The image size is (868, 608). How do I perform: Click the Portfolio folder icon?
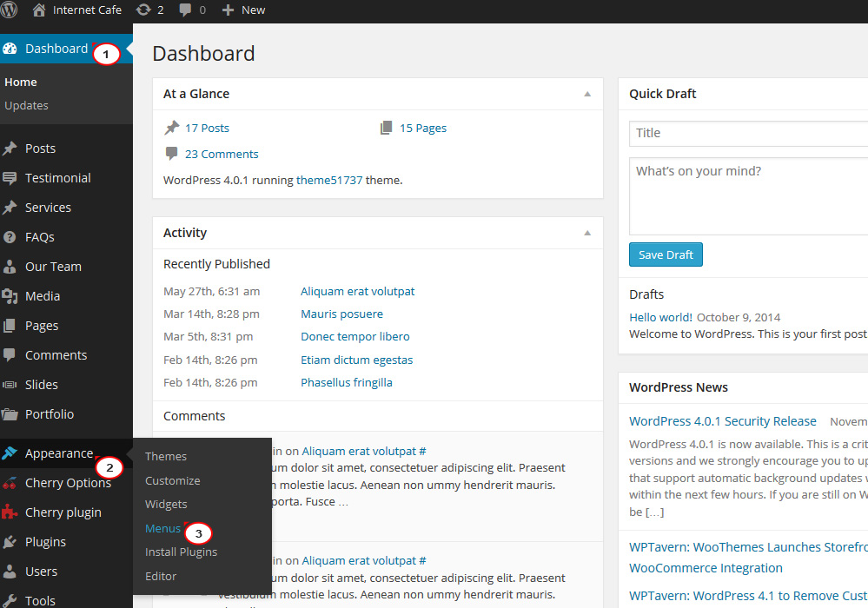pos(10,413)
